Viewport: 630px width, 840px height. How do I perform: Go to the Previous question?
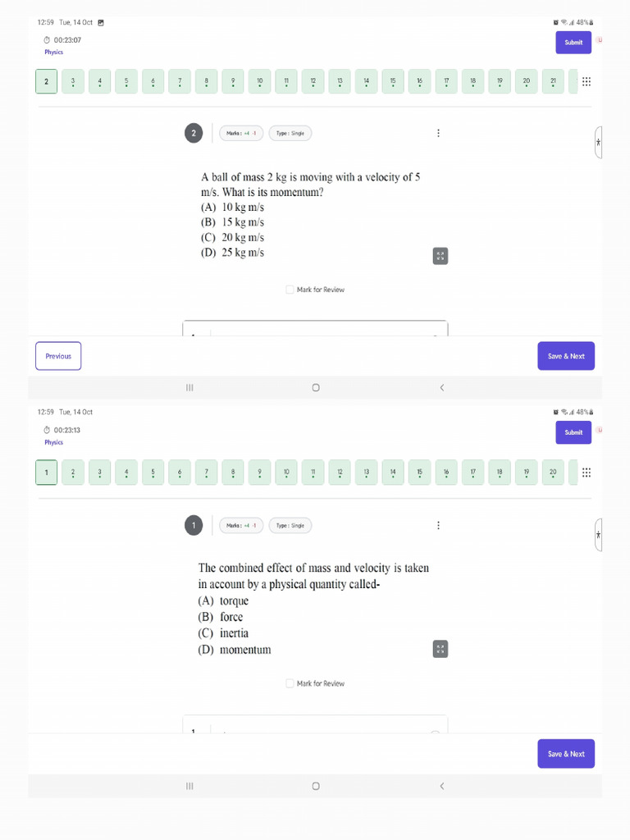pyautogui.click(x=58, y=356)
